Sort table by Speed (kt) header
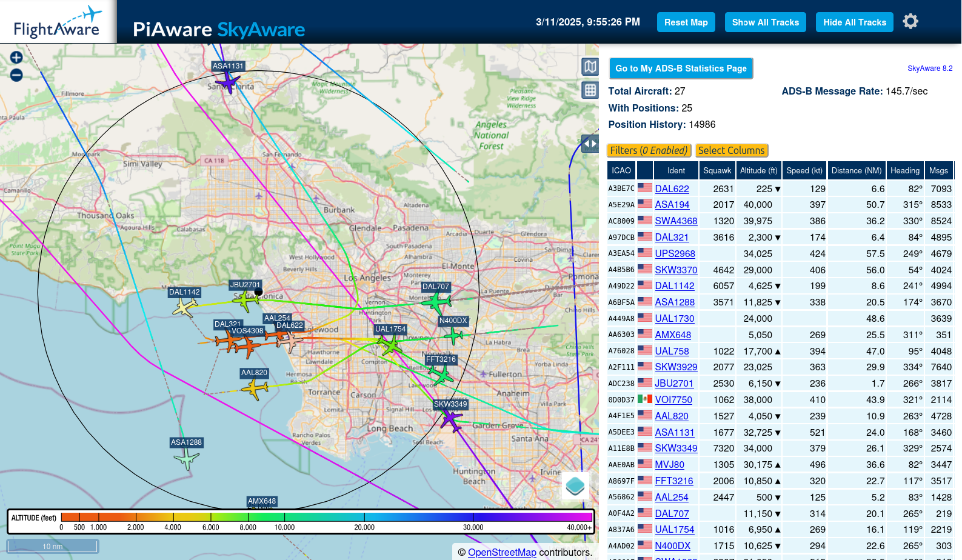 804,171
